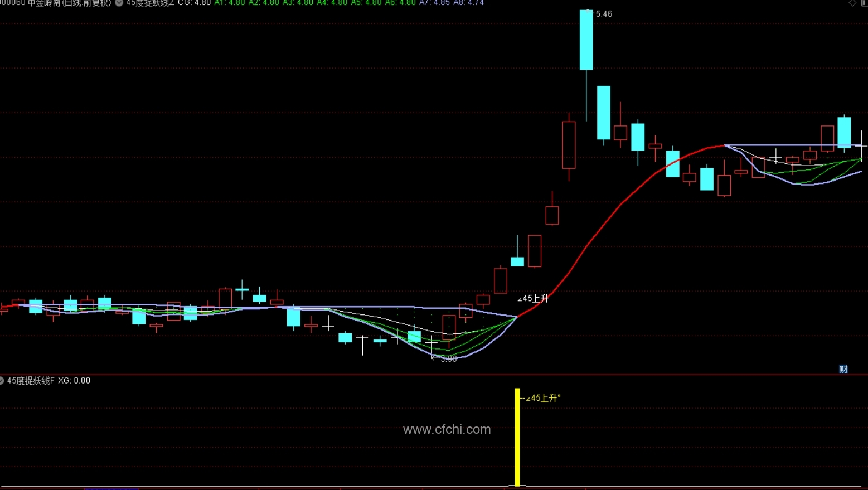This screenshot has width=868, height=490.
Task: Click the 45度捉妖线Z indicator name
Action: tap(150, 3)
